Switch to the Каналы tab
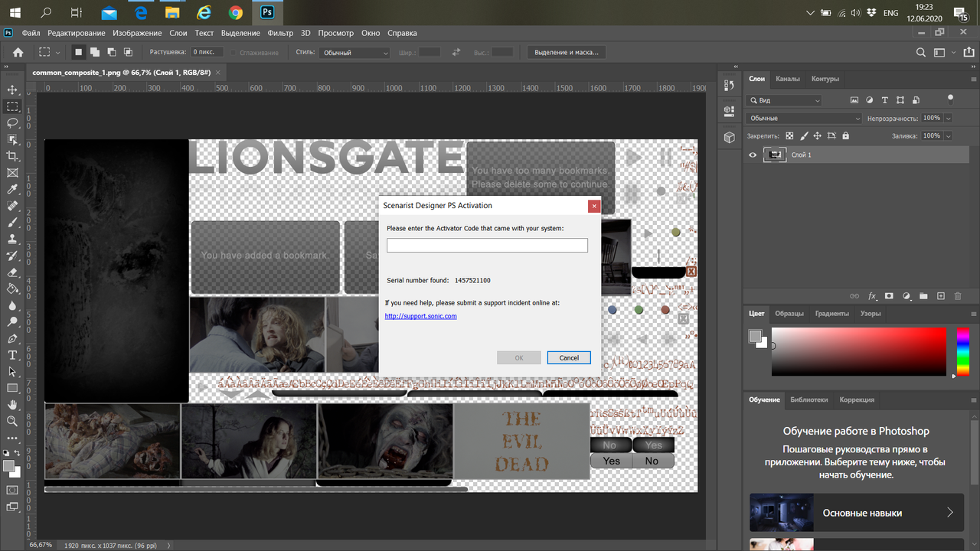This screenshot has height=551, width=980. click(788, 79)
